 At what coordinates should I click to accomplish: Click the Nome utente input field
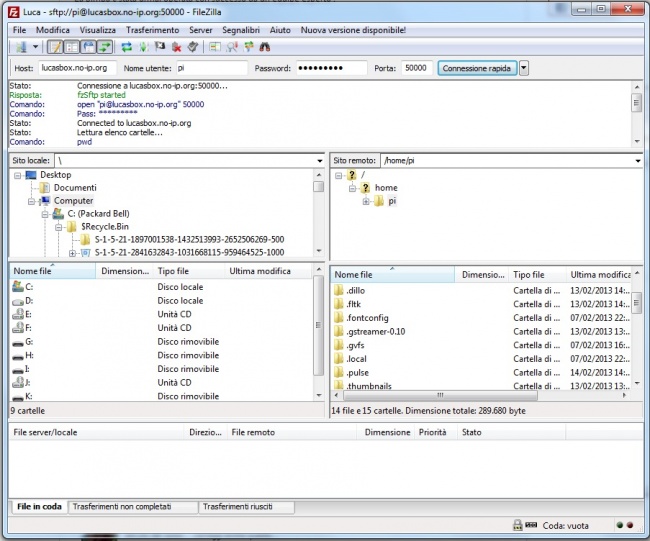(212, 68)
